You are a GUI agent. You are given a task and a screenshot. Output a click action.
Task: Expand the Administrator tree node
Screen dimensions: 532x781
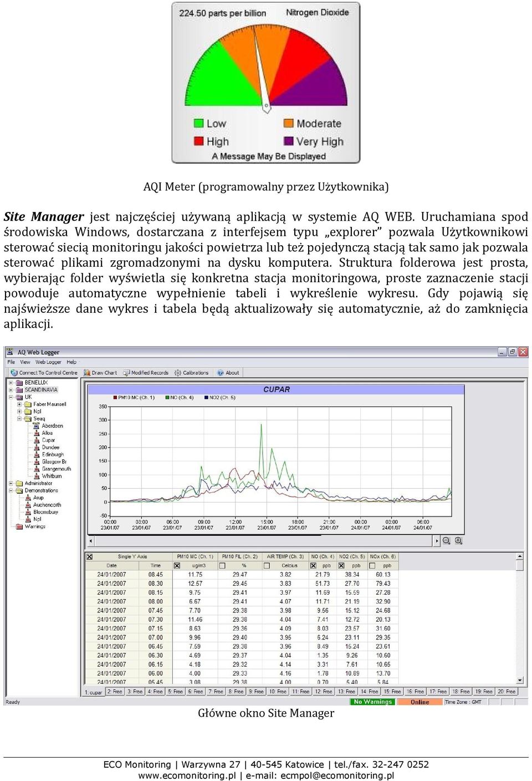(x=11, y=484)
